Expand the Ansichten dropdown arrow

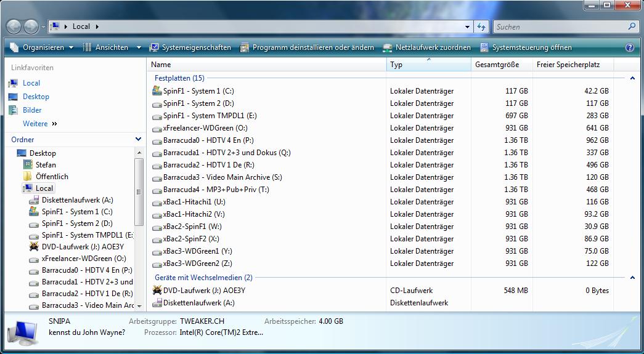click(x=139, y=47)
